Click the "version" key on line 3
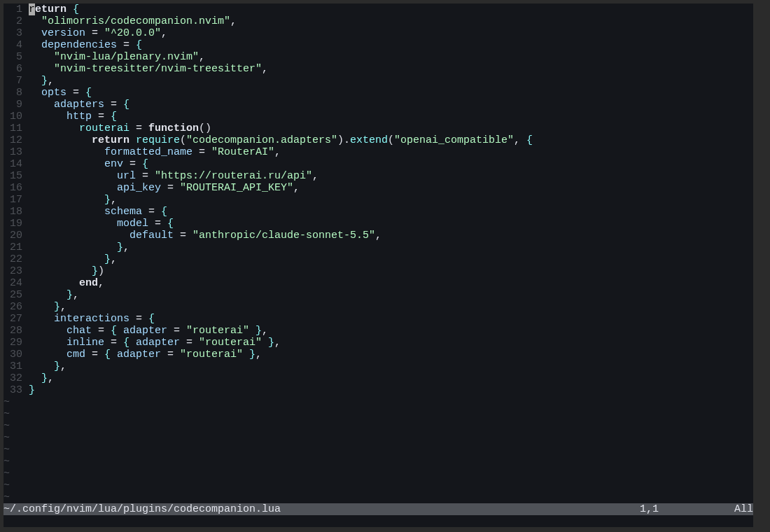 [x=63, y=32]
